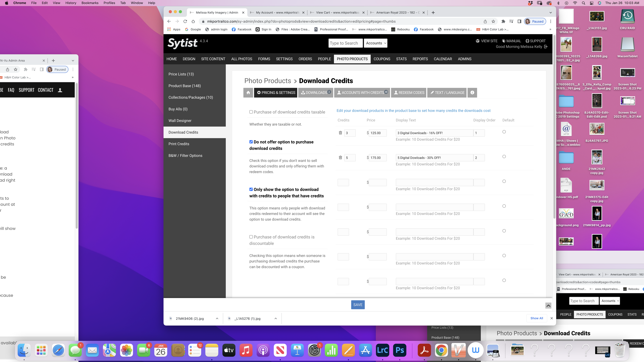Delete the 5 credits pricing row

[340, 157]
